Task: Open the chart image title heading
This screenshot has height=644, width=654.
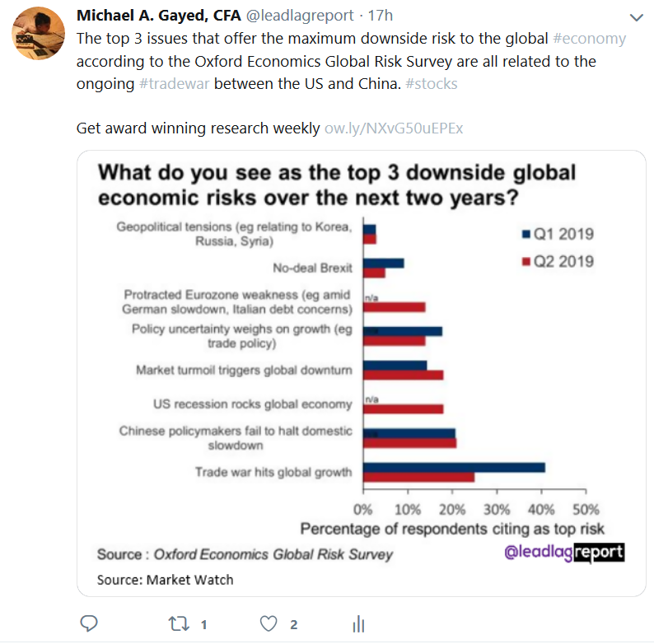Action: click(x=338, y=186)
